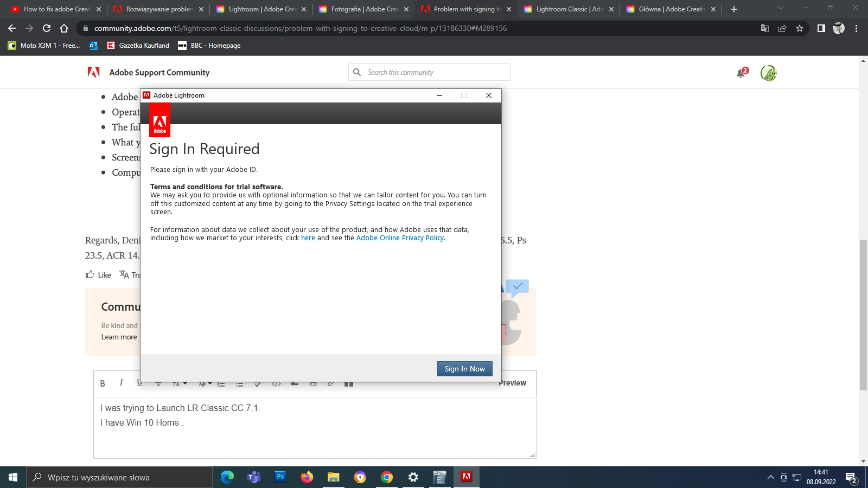Screen dimensions: 868x488
Task: Click the Sign In Now button
Action: [x=465, y=369]
